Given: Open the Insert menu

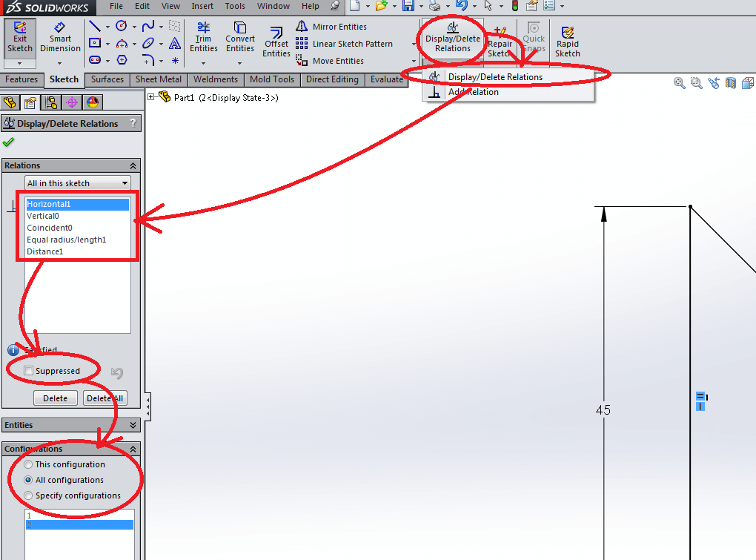Looking at the screenshot, I should (202, 6).
